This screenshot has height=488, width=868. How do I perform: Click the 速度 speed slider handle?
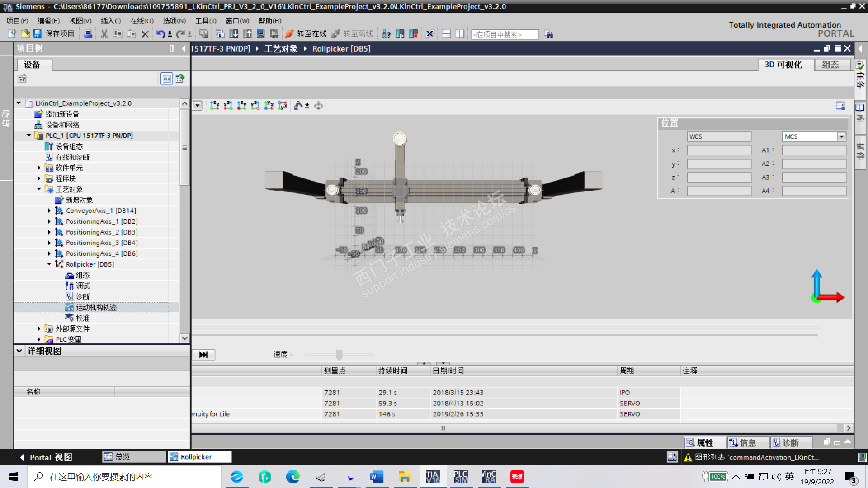click(x=339, y=355)
